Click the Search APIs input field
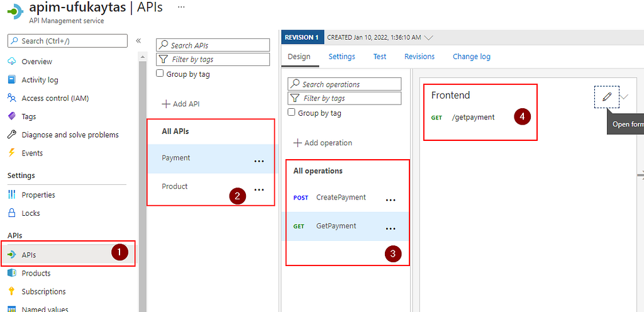Viewport: 644px width, 312px height. point(213,45)
